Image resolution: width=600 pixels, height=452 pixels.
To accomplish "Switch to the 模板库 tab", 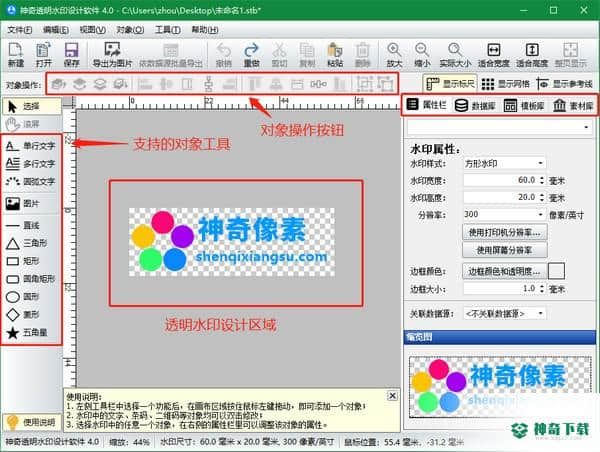I will click(x=523, y=105).
